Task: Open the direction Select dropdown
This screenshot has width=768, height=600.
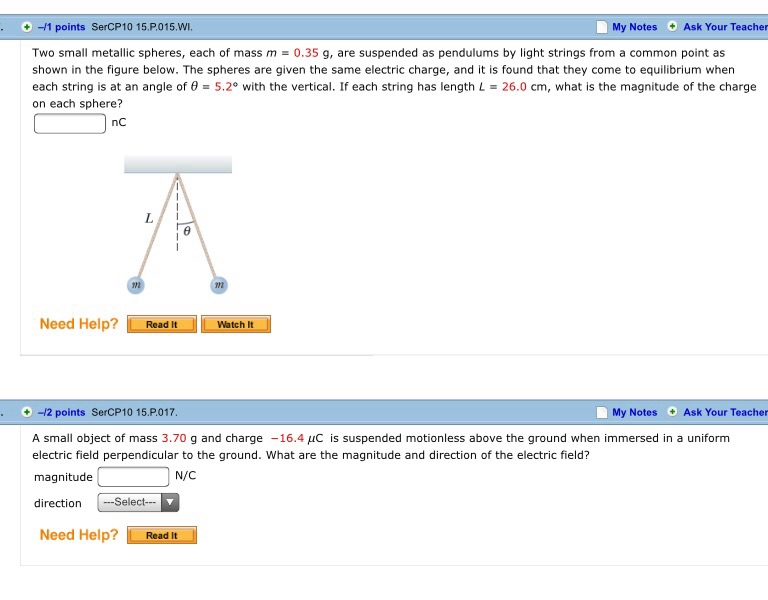Action: [138, 503]
